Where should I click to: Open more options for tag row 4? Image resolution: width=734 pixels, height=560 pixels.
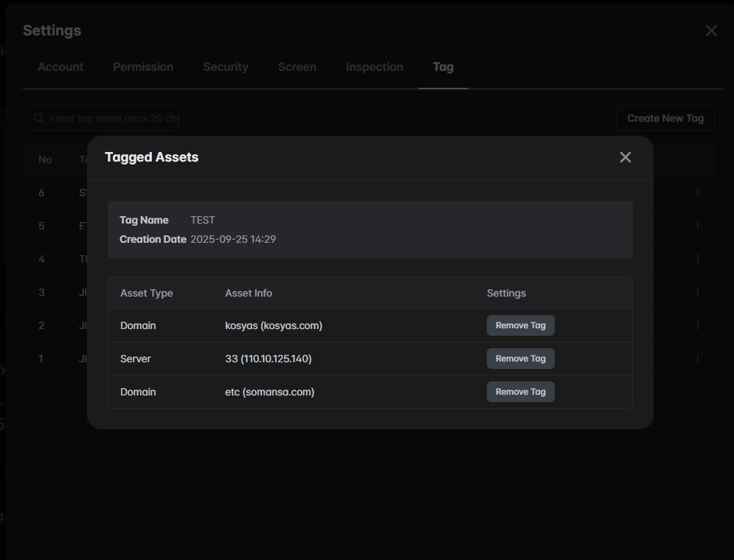click(697, 259)
